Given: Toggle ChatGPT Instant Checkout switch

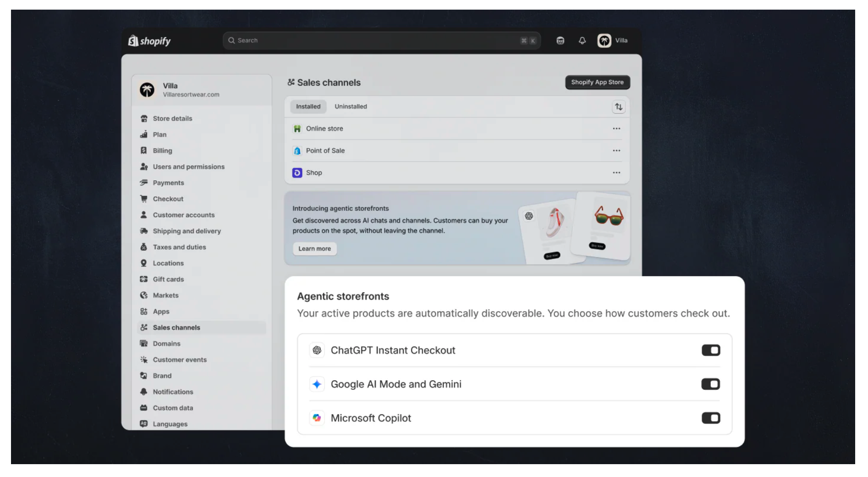Looking at the screenshot, I should pos(711,350).
